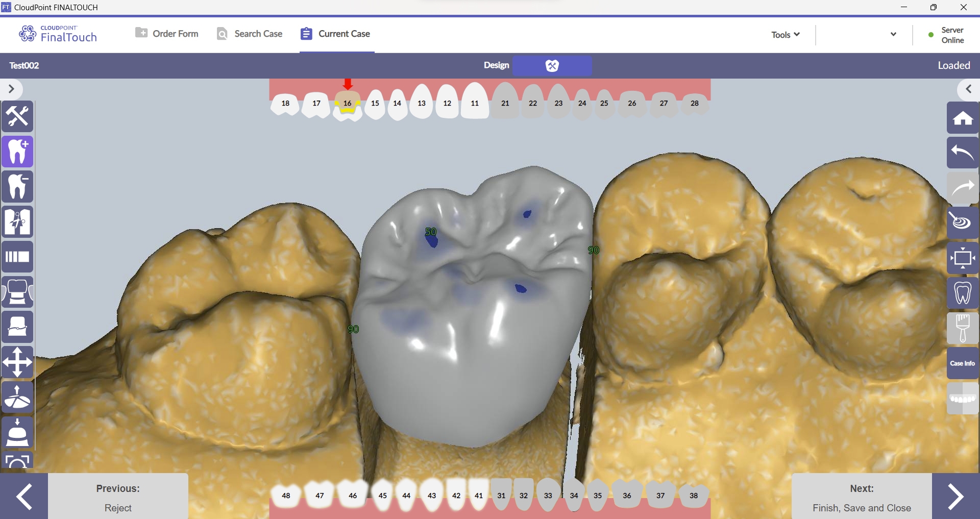Viewport: 980px width, 519px height.
Task: Select the remove material tooth tool
Action: 18,187
